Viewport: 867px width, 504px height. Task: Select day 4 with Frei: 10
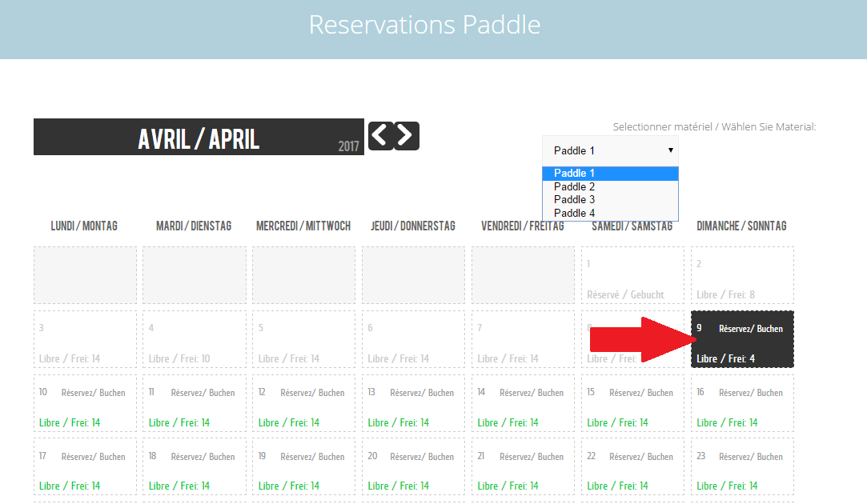[194, 339]
